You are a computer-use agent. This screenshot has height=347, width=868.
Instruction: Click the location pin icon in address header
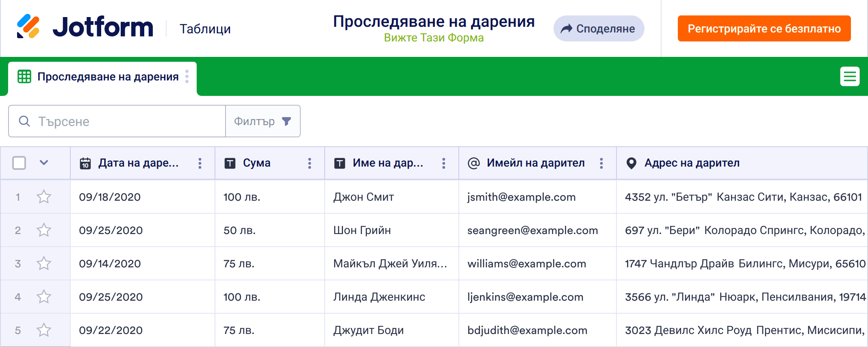click(x=631, y=163)
